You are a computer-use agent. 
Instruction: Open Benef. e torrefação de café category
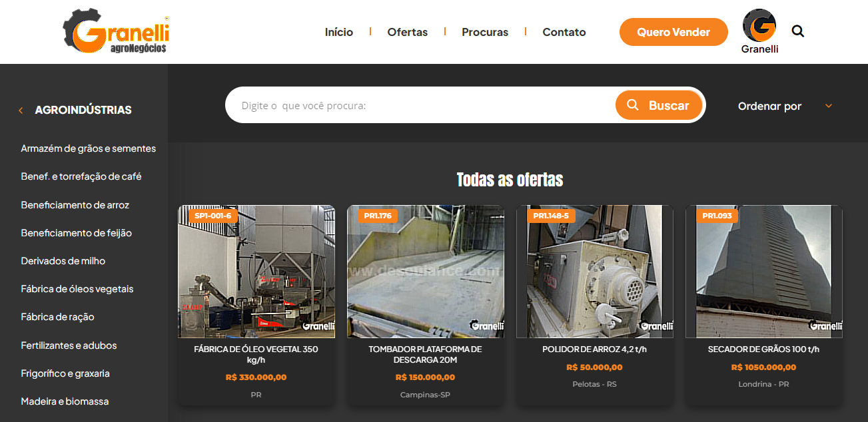[x=81, y=176]
